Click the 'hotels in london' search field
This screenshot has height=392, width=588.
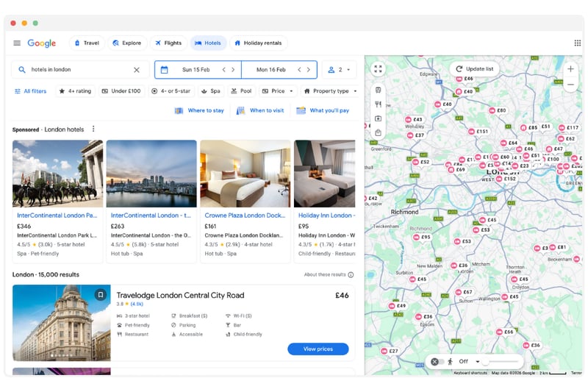click(80, 70)
